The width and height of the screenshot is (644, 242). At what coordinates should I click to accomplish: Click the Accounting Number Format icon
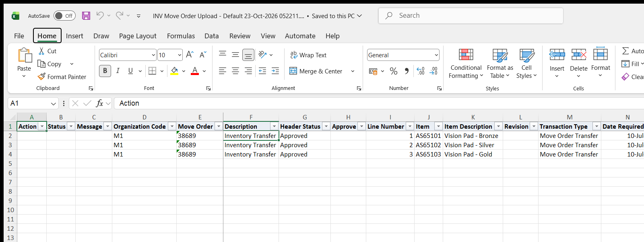(373, 71)
